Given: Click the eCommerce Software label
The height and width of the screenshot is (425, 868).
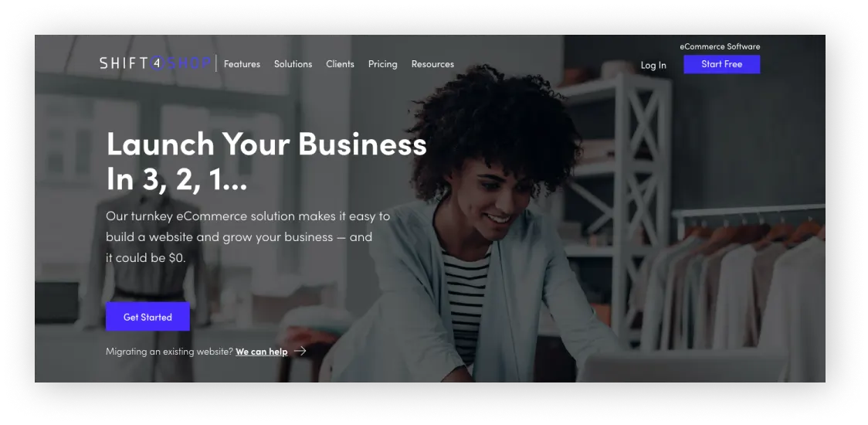Looking at the screenshot, I should point(720,46).
